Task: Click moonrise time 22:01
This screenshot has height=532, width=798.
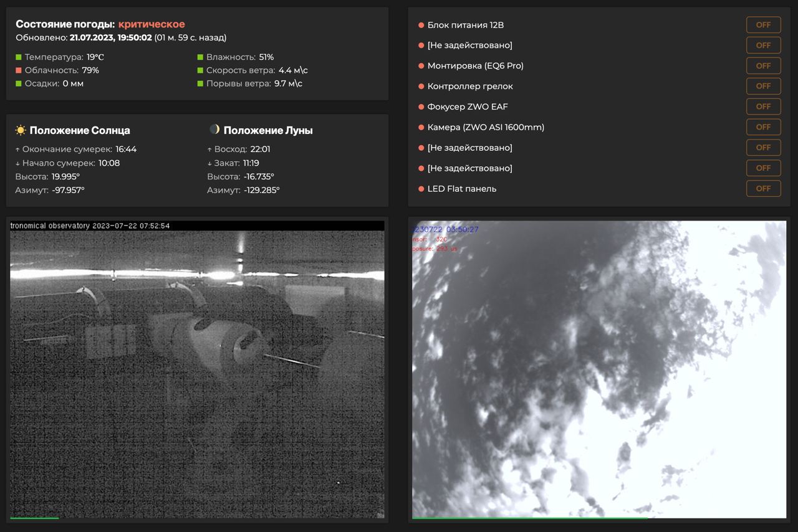Action: coord(260,150)
